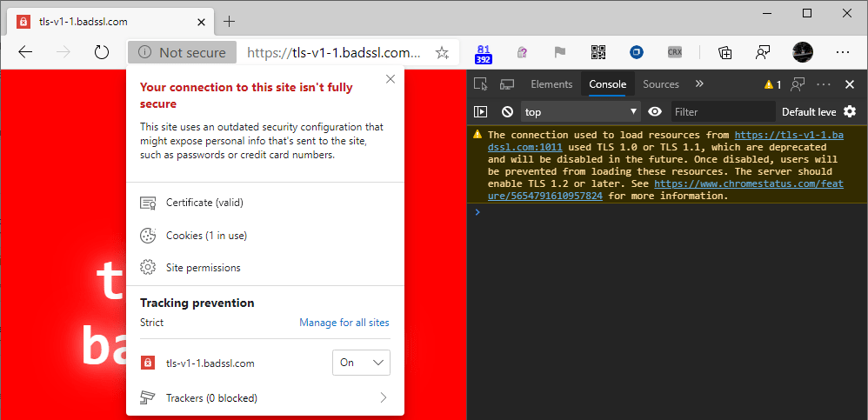Open a new browser tab with plus

[x=229, y=22]
